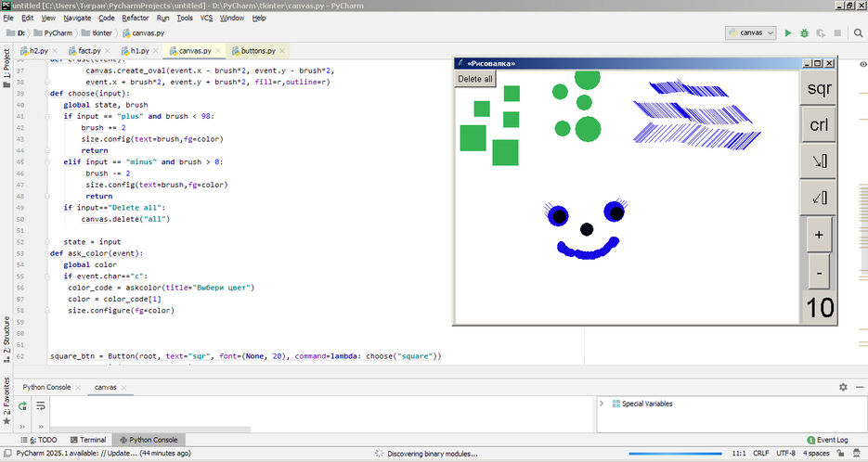Hide the console panel using minimize dash
The image size is (868, 462).
point(860,387)
